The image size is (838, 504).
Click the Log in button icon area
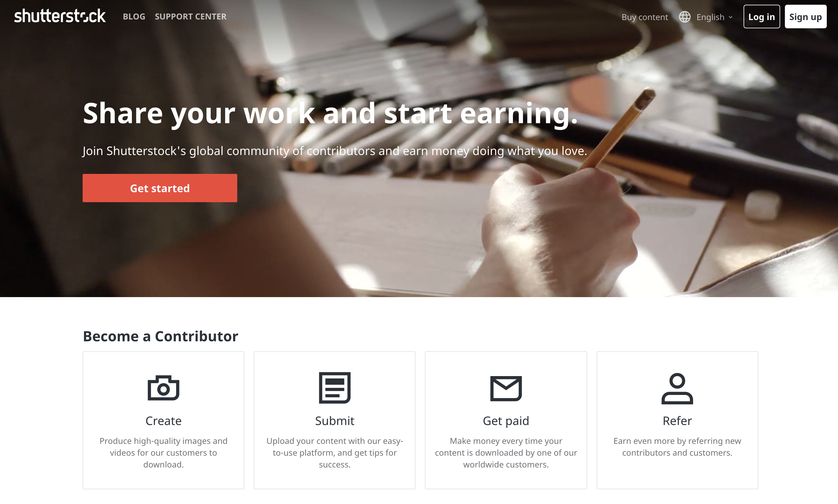[x=761, y=16]
